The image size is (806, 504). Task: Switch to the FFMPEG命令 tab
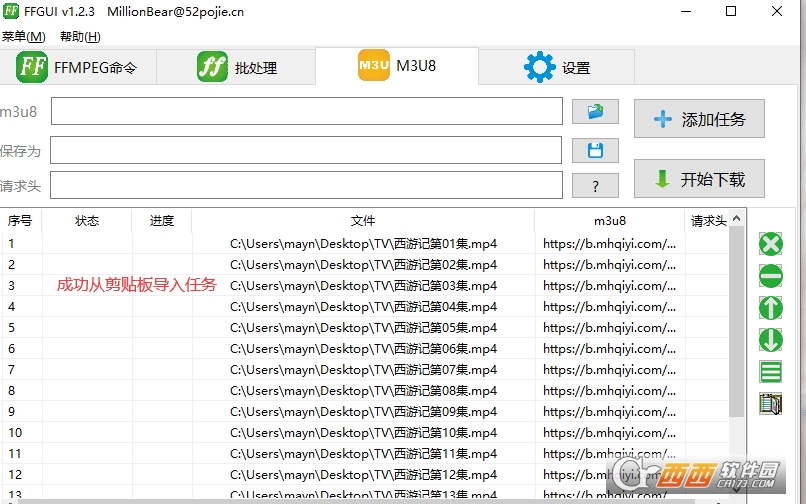[78, 67]
